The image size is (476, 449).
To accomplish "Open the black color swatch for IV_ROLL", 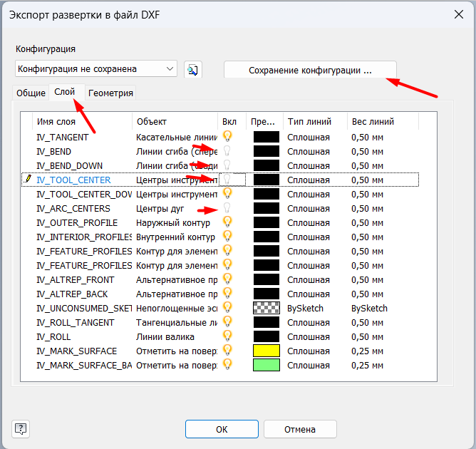I will [x=267, y=336].
